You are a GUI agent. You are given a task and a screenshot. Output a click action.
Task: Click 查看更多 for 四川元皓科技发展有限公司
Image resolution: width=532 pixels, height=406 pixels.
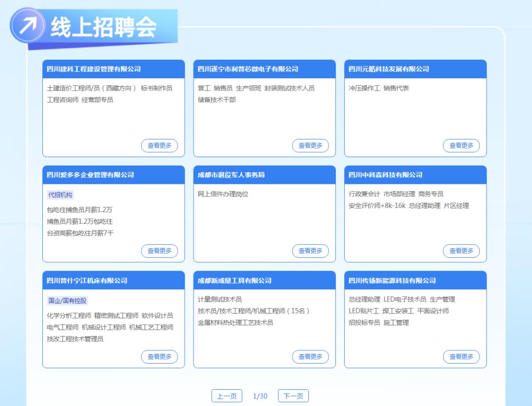(461, 145)
